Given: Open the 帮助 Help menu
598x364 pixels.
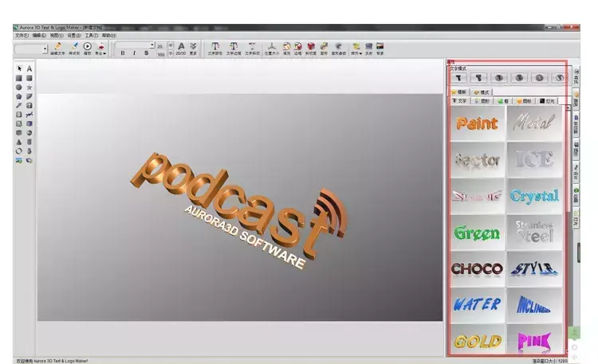Looking at the screenshot, I should point(108,36).
